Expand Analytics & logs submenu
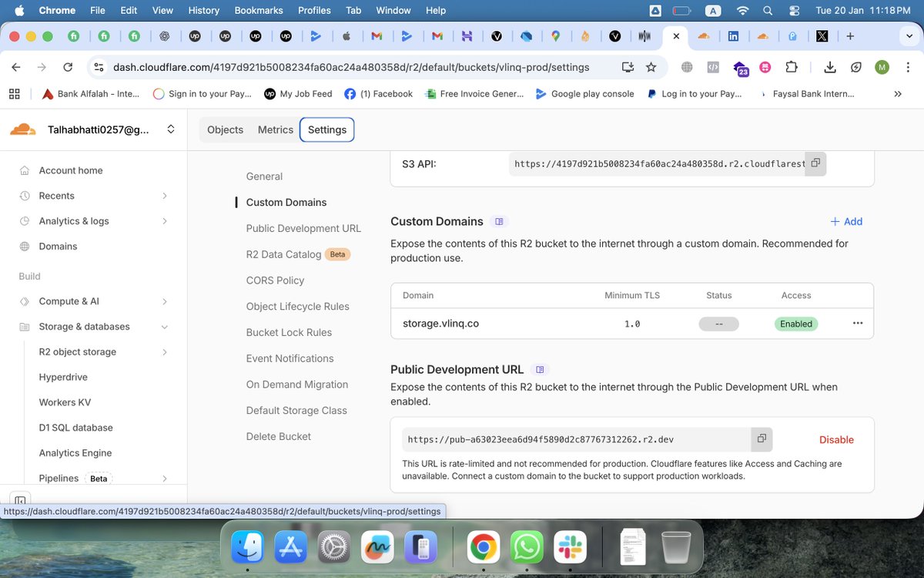Image resolution: width=924 pixels, height=578 pixels. (165, 221)
